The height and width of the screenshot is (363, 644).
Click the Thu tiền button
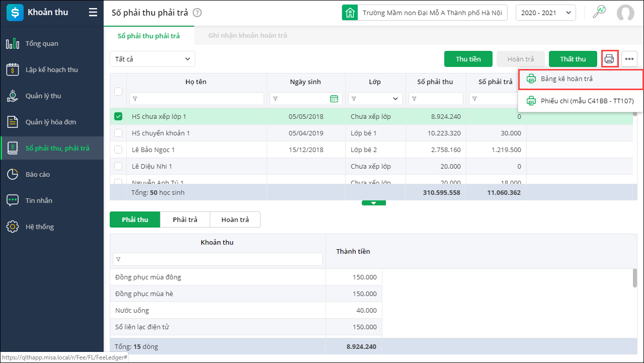pyautogui.click(x=468, y=59)
